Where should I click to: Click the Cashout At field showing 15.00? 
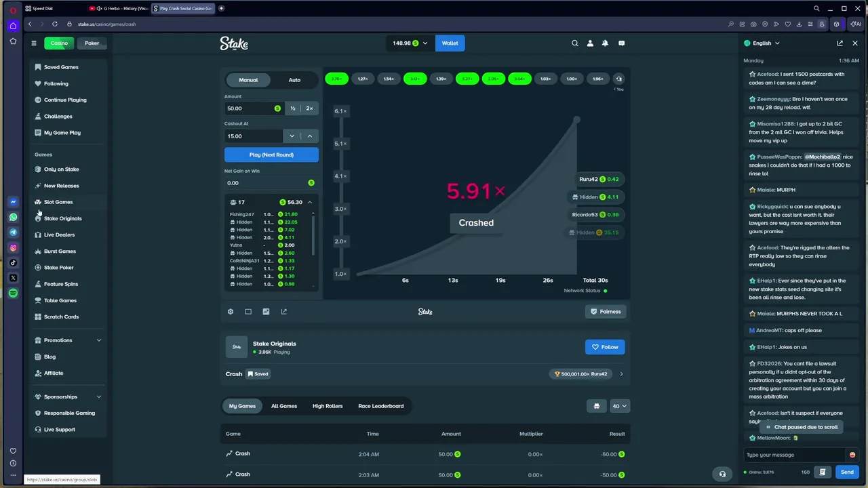click(x=254, y=136)
